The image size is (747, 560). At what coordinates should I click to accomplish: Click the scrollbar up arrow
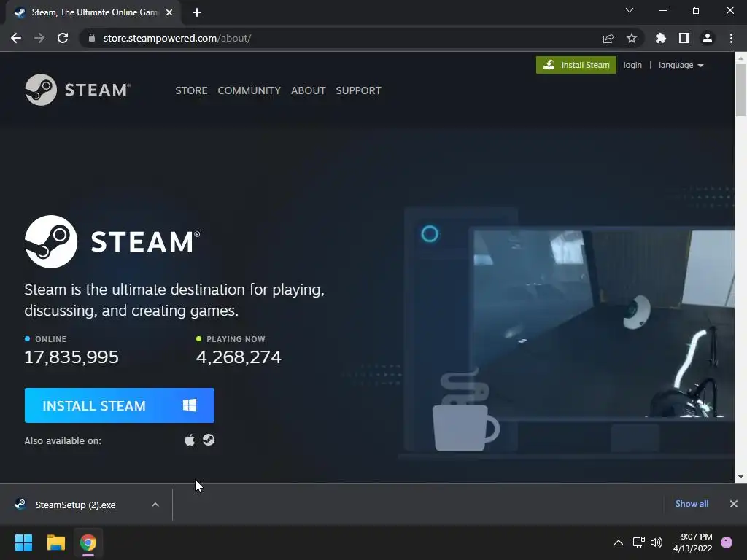pyautogui.click(x=740, y=58)
